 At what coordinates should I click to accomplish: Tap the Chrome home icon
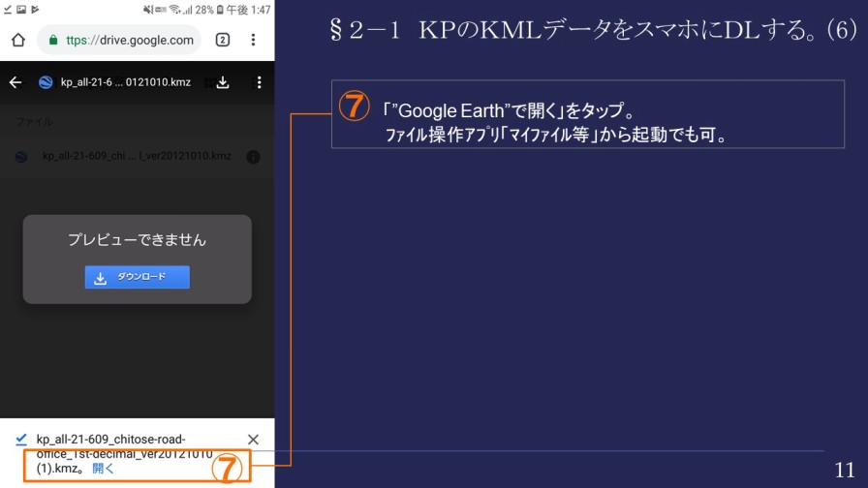pos(17,41)
